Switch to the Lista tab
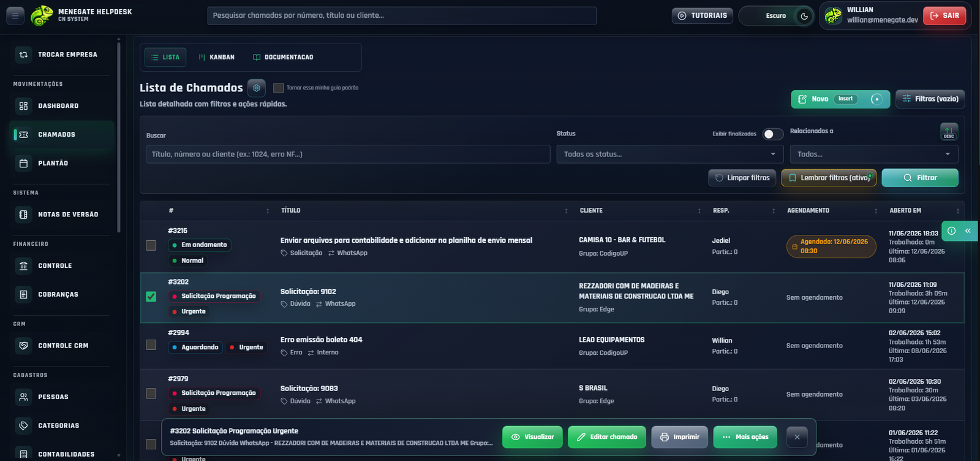The width and height of the screenshot is (980, 461). (165, 57)
